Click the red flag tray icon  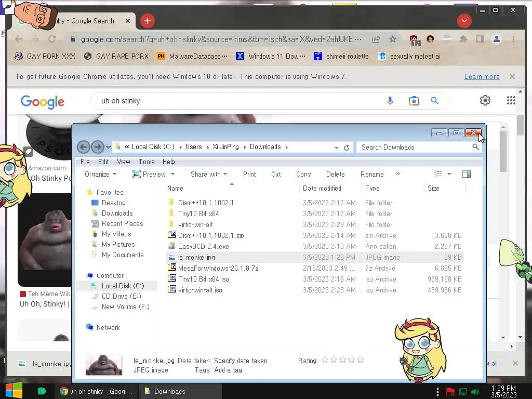[450, 392]
